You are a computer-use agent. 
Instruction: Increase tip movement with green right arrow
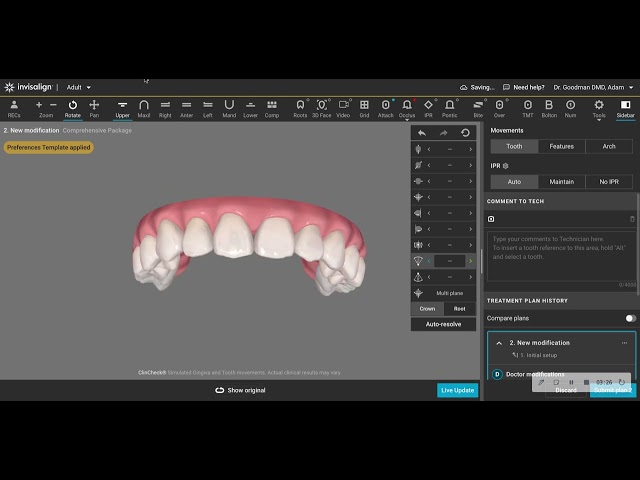(x=471, y=261)
